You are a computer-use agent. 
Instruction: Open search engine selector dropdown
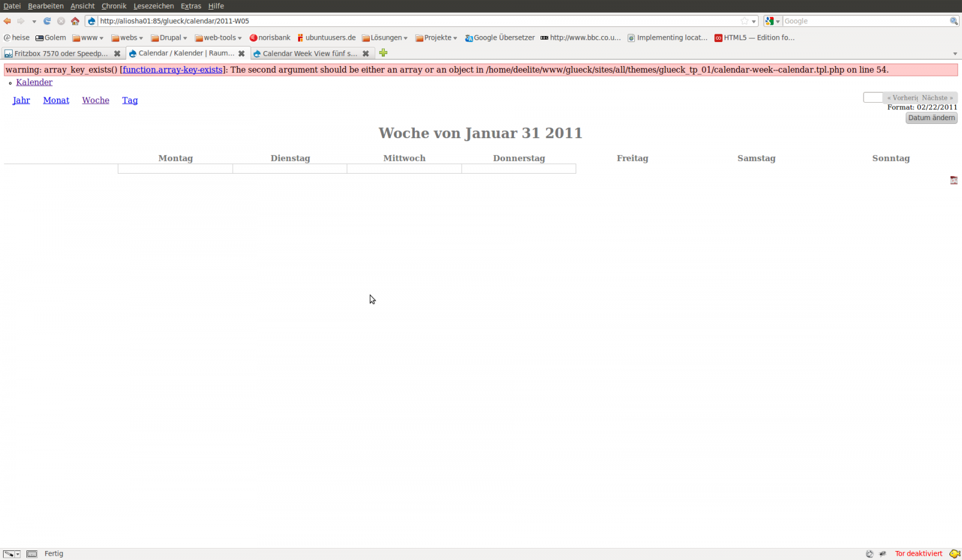click(773, 21)
